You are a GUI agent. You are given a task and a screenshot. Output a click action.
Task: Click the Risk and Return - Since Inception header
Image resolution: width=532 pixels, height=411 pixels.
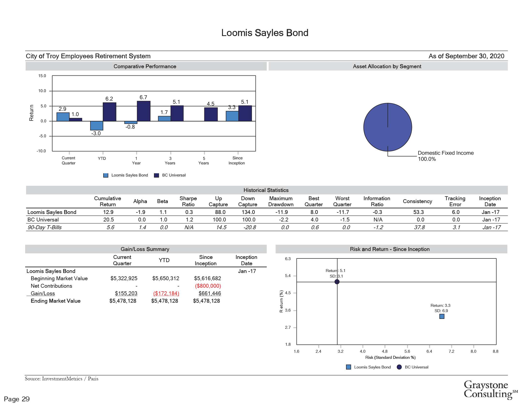pos(392,249)
